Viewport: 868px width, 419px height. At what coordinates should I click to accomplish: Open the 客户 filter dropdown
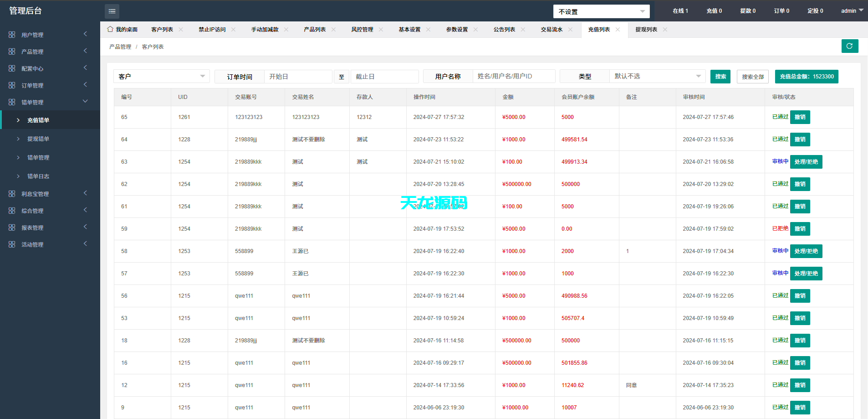[161, 76]
